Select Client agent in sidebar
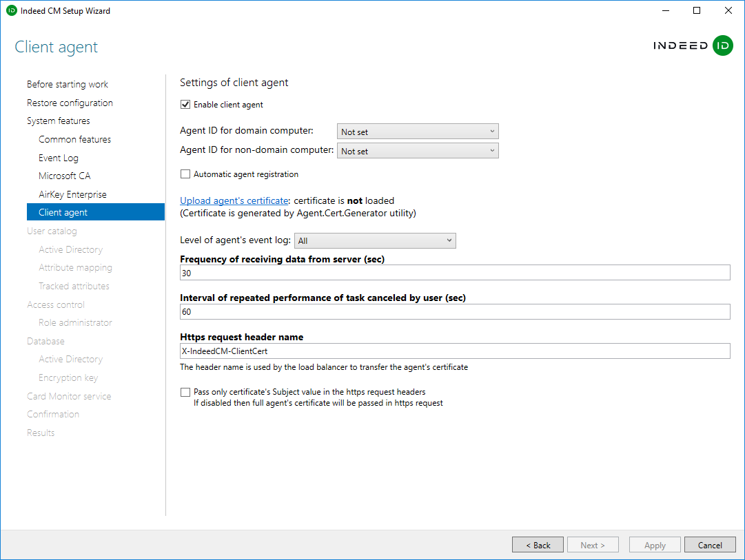745x560 pixels. 96,212
